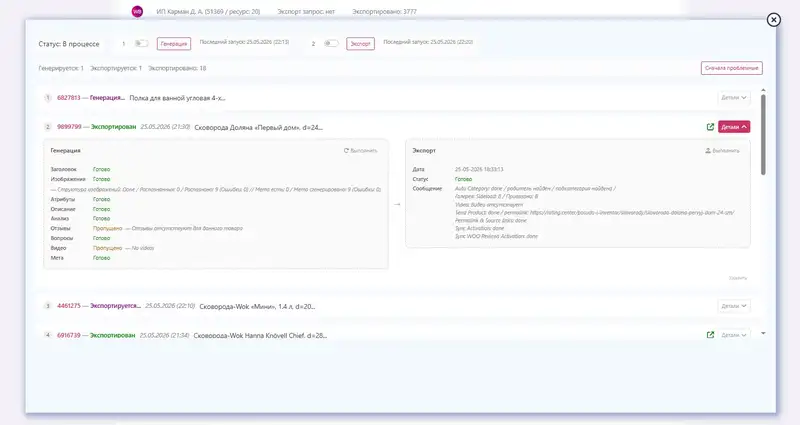Enable toggle 2 next to Экспорт
The width and height of the screenshot is (800, 425).
(x=331, y=43)
